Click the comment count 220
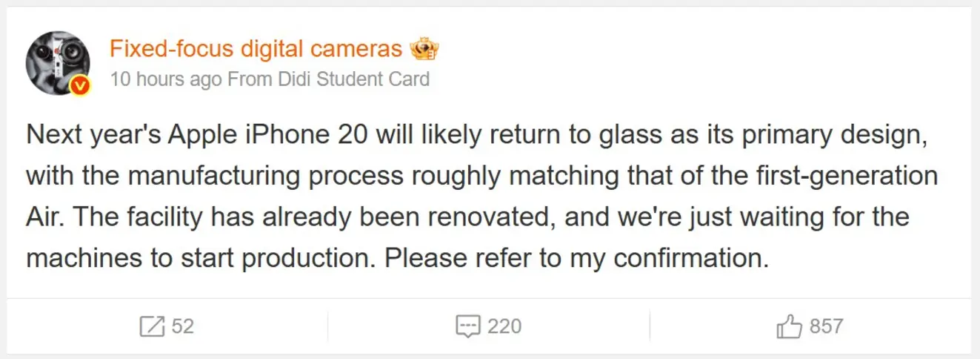The width and height of the screenshot is (980, 359). [504, 326]
